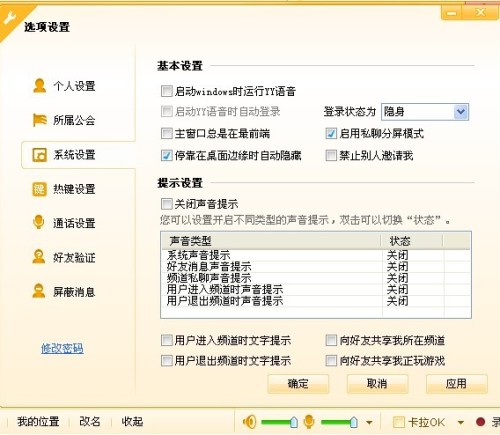
Task: Enable 禁止别人邀请我 checkbox
Action: [x=331, y=155]
